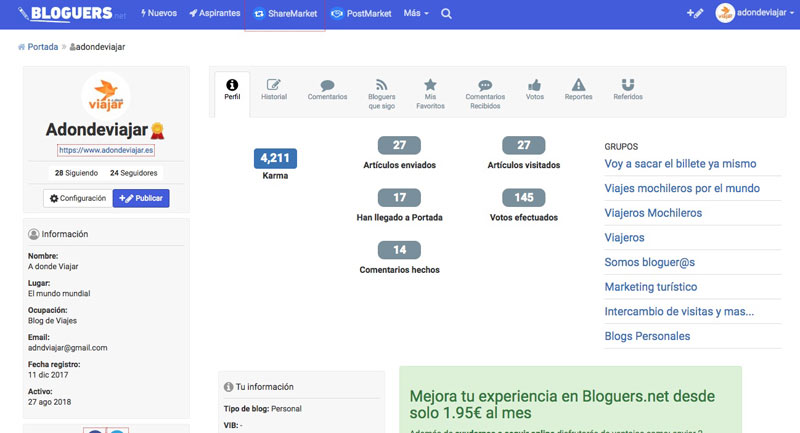
Task: Expand the Más dropdown menu
Action: pos(416,13)
